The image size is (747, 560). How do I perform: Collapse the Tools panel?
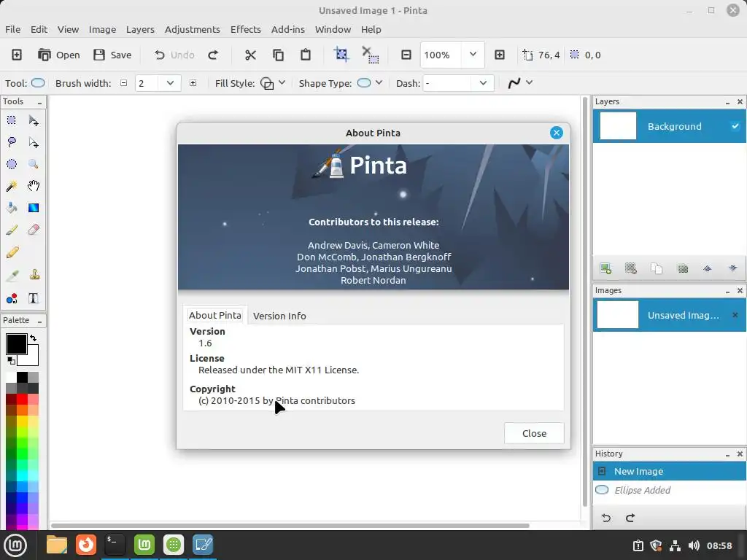pos(39,102)
